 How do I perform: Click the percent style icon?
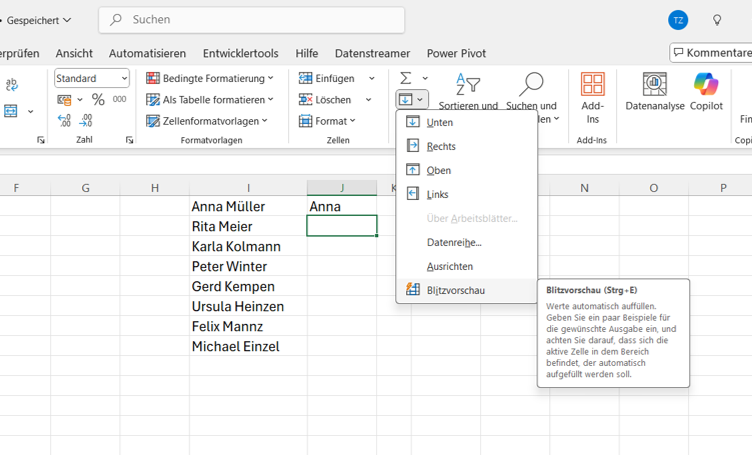point(98,99)
